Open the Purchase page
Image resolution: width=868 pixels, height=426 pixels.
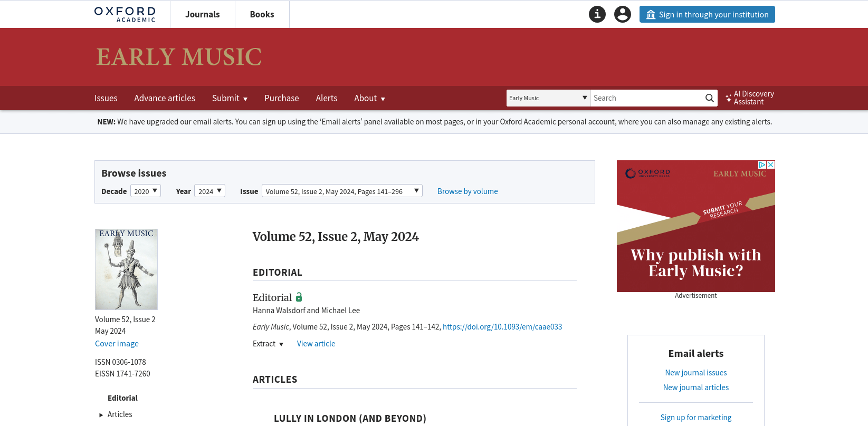[282, 98]
